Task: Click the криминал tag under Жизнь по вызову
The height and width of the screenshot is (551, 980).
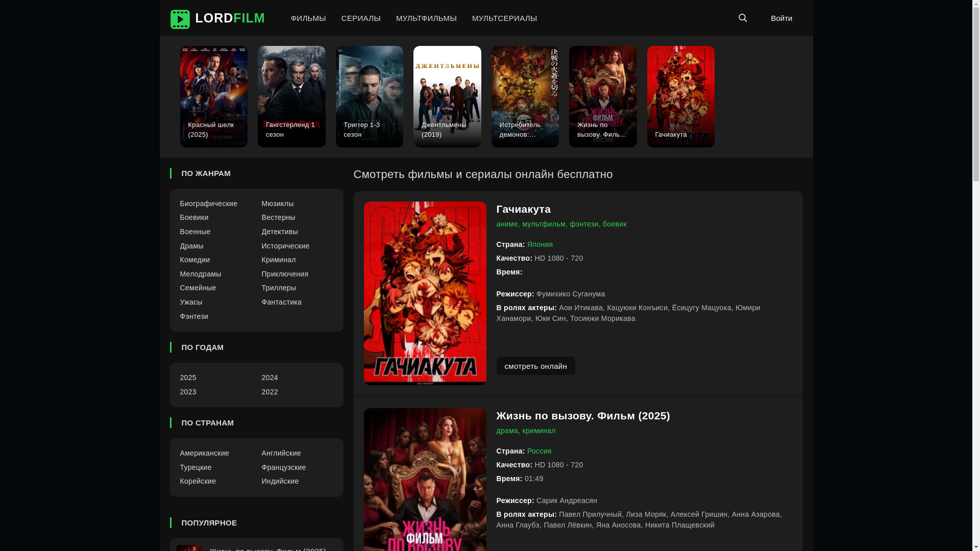Action: click(x=539, y=431)
